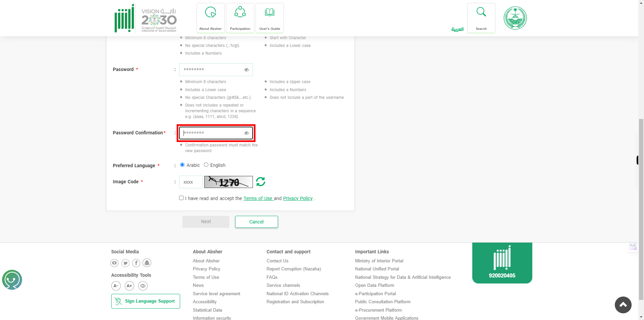Open the Privacy Policy link in the form
The width and height of the screenshot is (644, 320).
click(298, 198)
